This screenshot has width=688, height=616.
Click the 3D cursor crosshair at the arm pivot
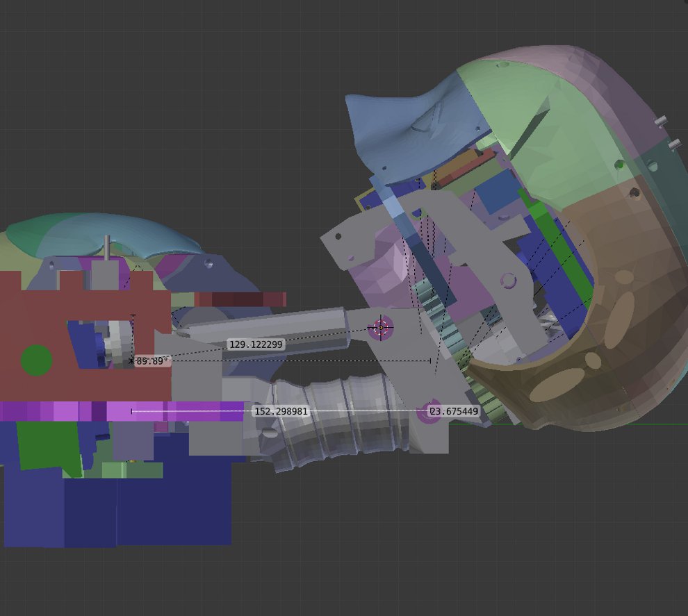tap(380, 328)
